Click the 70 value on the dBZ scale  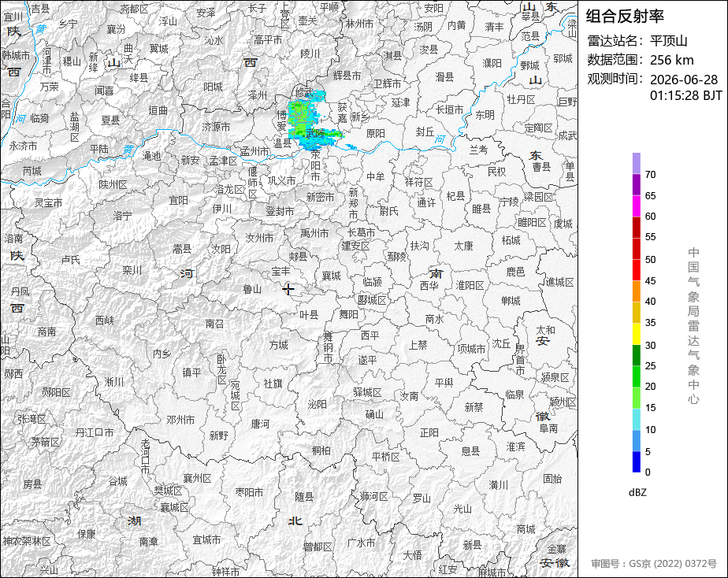pyautogui.click(x=651, y=174)
